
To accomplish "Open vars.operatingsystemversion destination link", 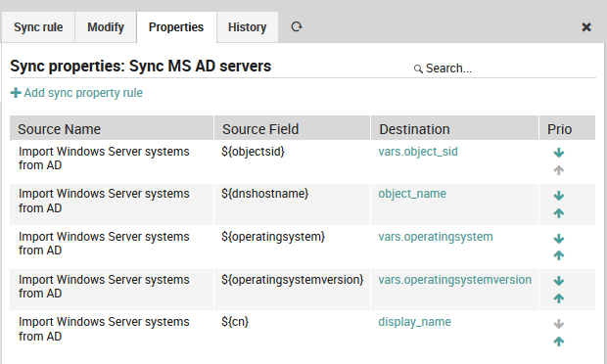I will tap(455, 280).
